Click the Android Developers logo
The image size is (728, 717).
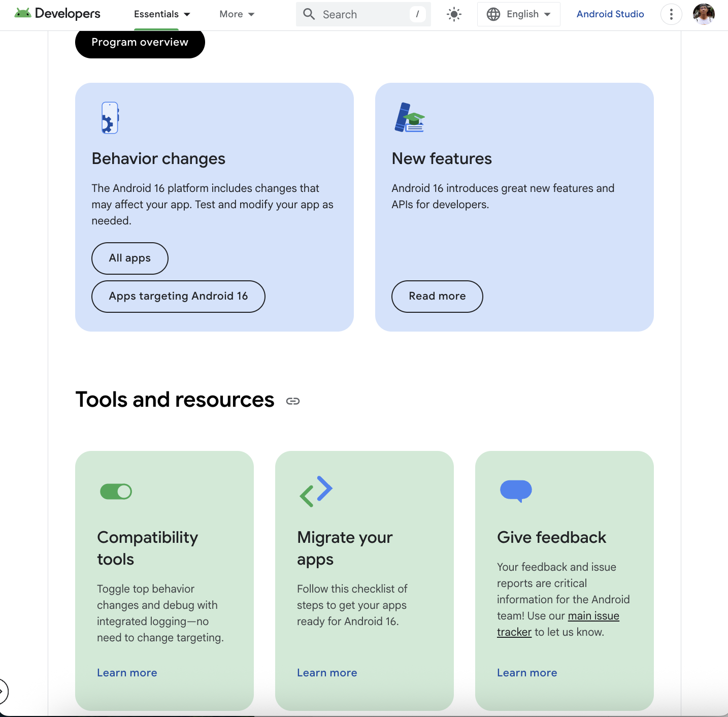[x=57, y=14]
